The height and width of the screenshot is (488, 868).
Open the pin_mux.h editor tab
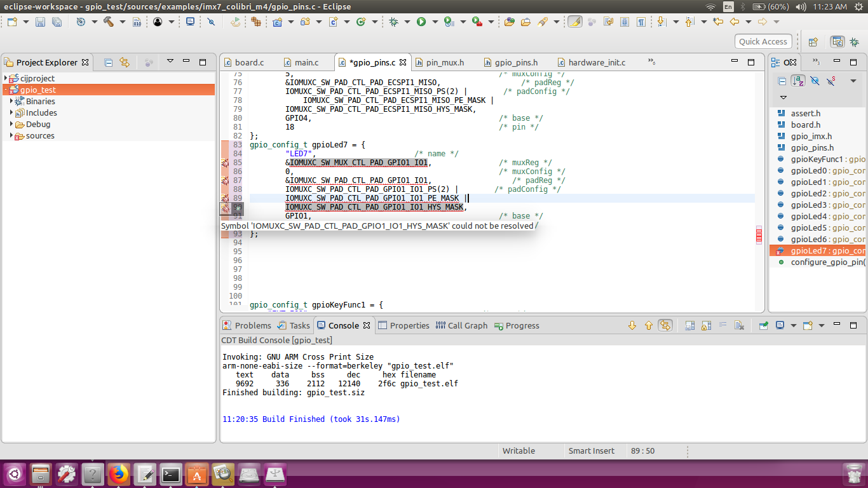coord(440,62)
